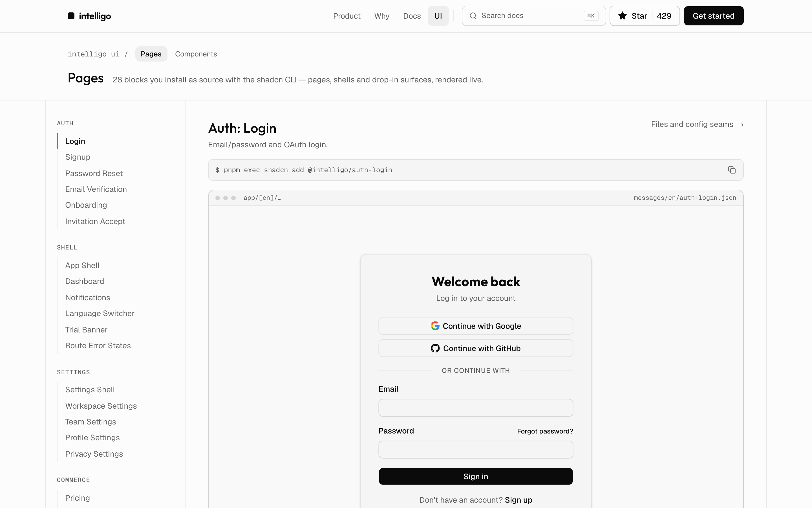The width and height of the screenshot is (812, 508).
Task: Copy the pnpm install command
Action: (x=731, y=170)
